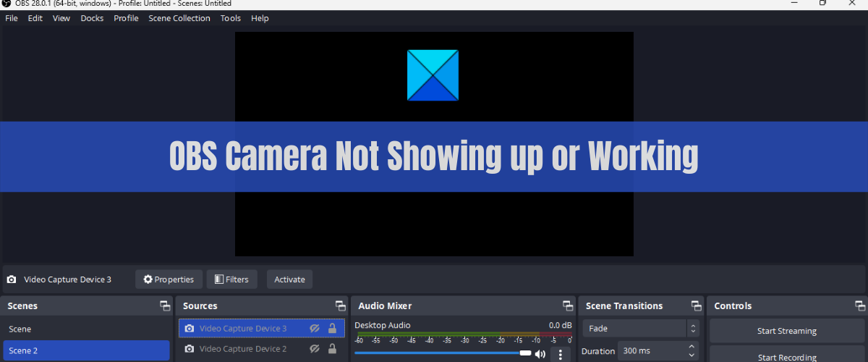The width and height of the screenshot is (868, 362).
Task: Open the View menu
Action: pyautogui.click(x=61, y=18)
